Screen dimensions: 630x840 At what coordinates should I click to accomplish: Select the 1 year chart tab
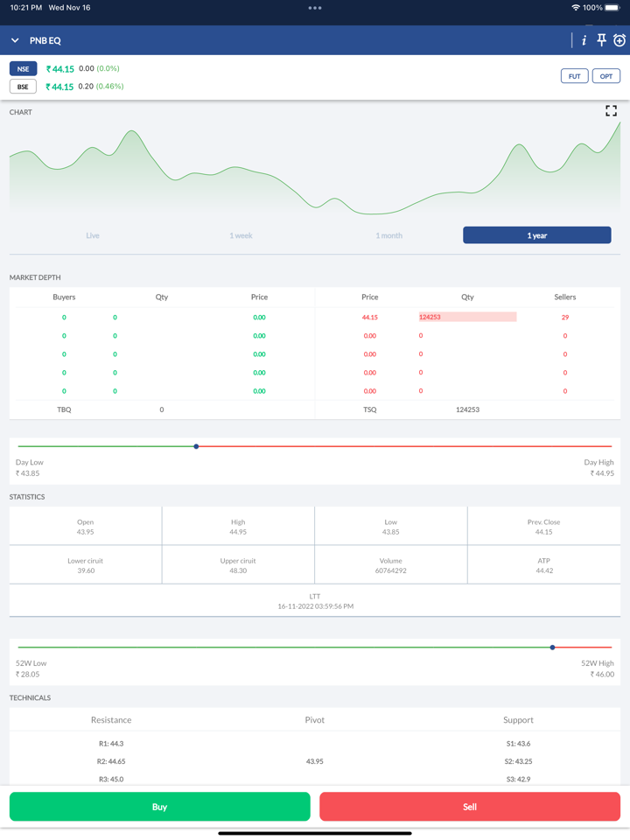click(x=537, y=235)
